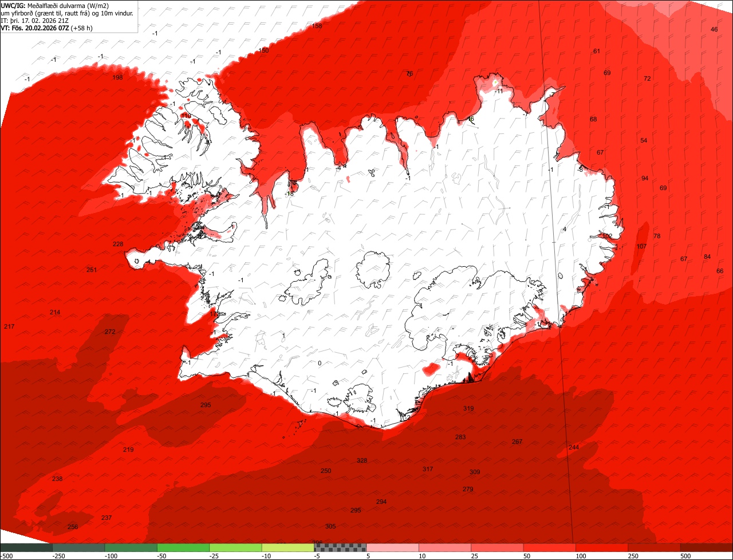Click the value 46 near top right
Viewport: 733px width, 560px height.
(x=714, y=29)
